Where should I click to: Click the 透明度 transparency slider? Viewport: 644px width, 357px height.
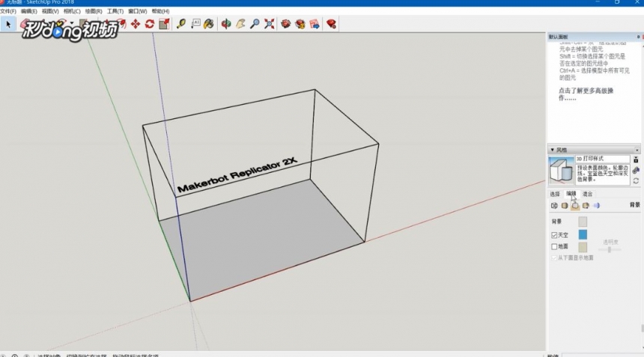coord(610,249)
